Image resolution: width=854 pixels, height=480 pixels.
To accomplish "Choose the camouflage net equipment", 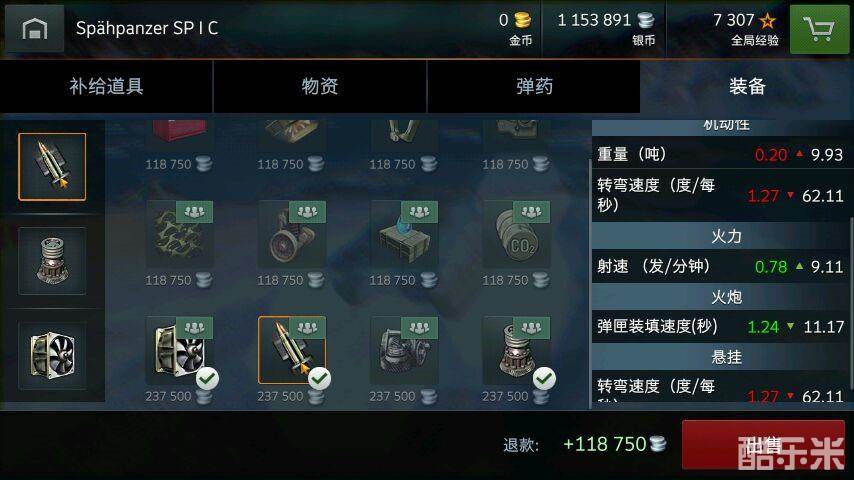I will coord(180,235).
